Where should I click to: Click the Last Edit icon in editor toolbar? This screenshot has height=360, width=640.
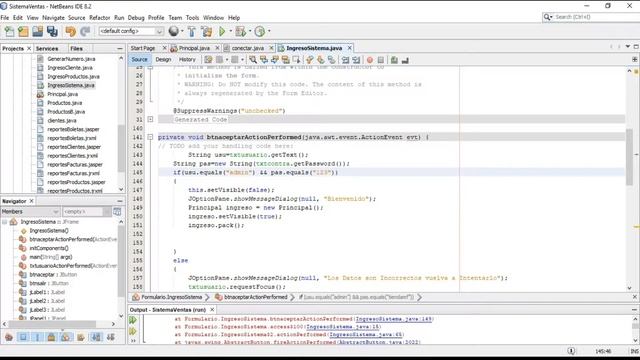tap(208, 60)
